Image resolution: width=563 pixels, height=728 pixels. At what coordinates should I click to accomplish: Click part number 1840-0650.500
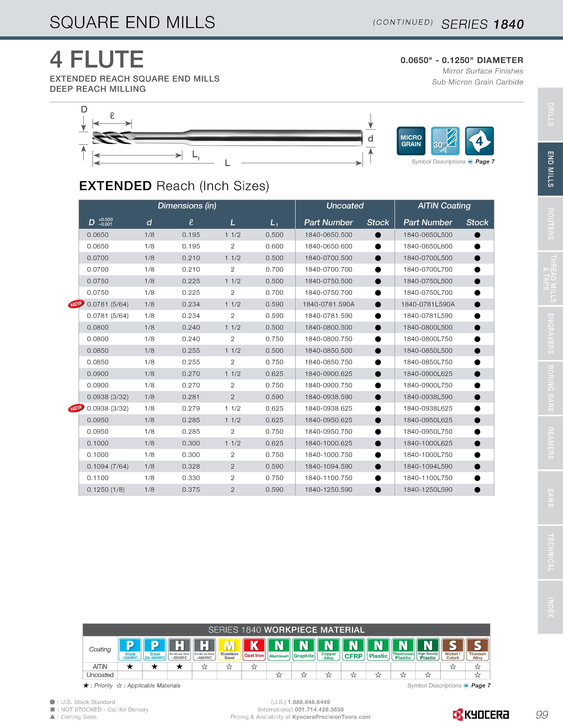pos(329,235)
